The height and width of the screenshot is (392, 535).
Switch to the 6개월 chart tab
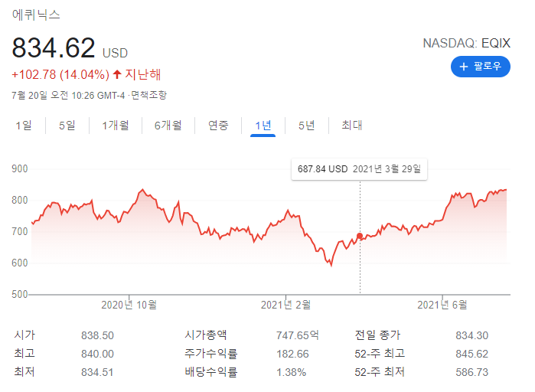pos(168,126)
